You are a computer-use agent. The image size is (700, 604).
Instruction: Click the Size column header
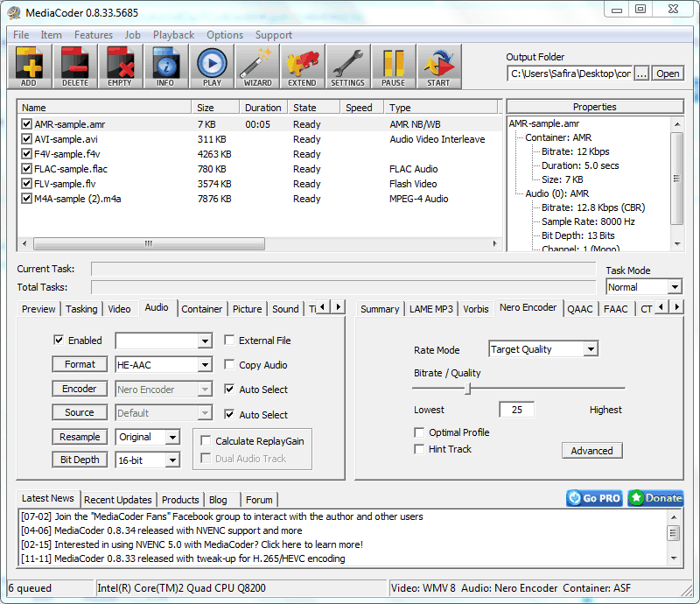[216, 107]
